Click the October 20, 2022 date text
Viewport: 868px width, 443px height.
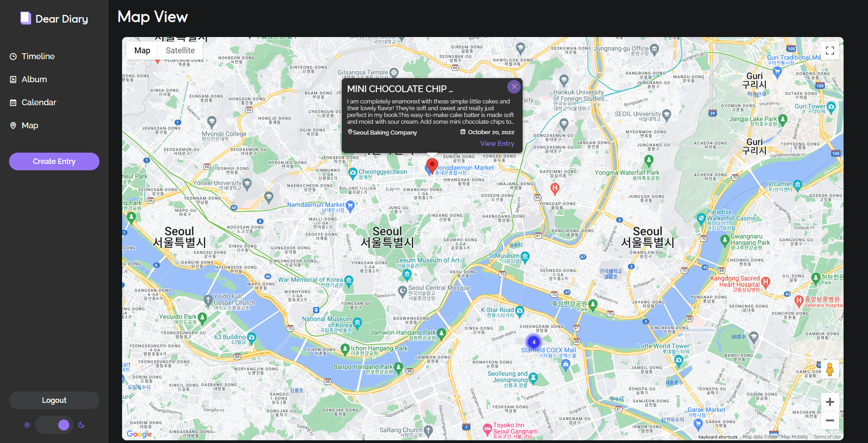tap(491, 132)
